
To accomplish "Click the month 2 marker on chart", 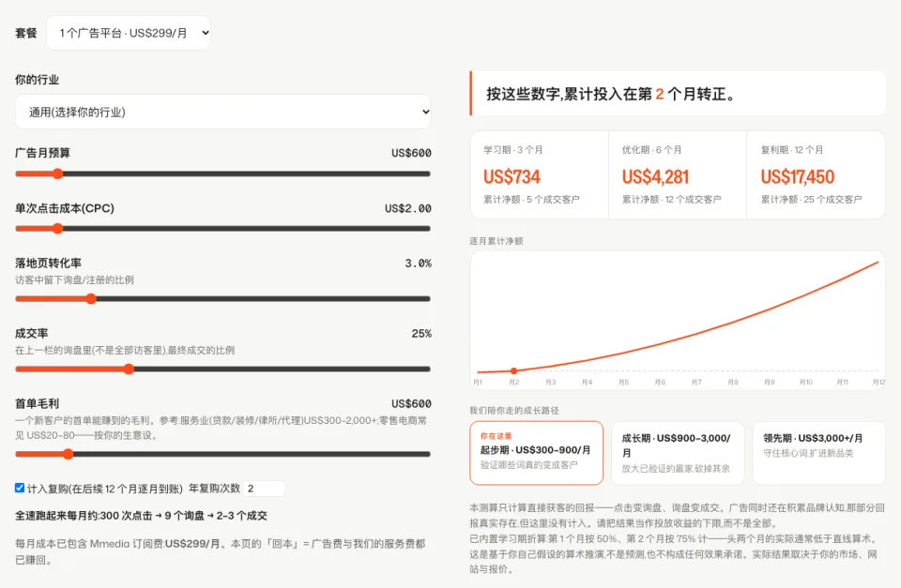I will tap(513, 371).
